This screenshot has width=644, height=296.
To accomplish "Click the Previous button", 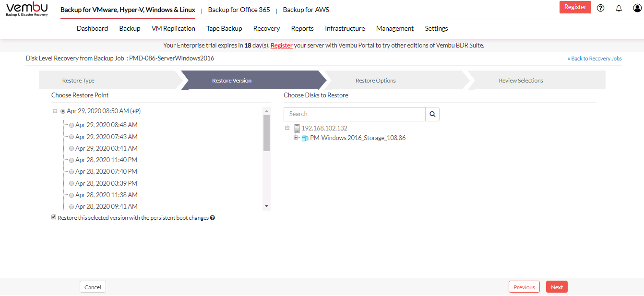I will (524, 287).
